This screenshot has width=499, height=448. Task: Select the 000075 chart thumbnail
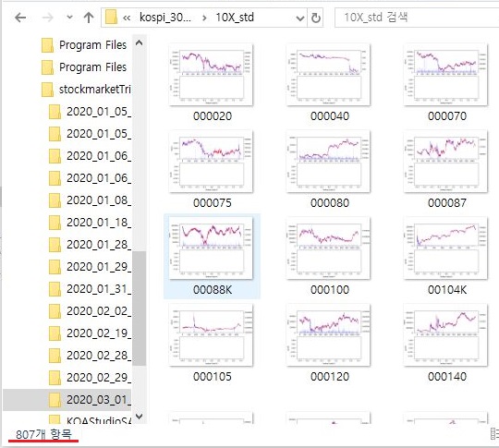coord(211,162)
